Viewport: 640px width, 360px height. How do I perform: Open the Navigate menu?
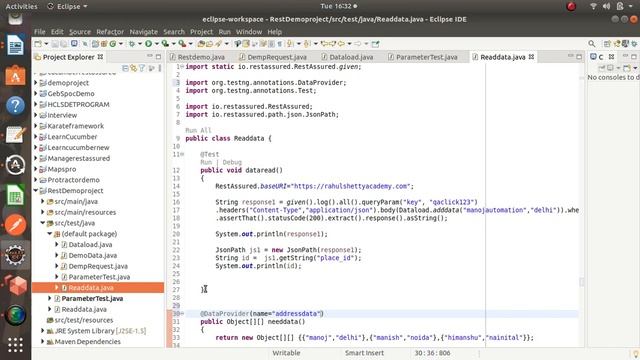(x=143, y=31)
